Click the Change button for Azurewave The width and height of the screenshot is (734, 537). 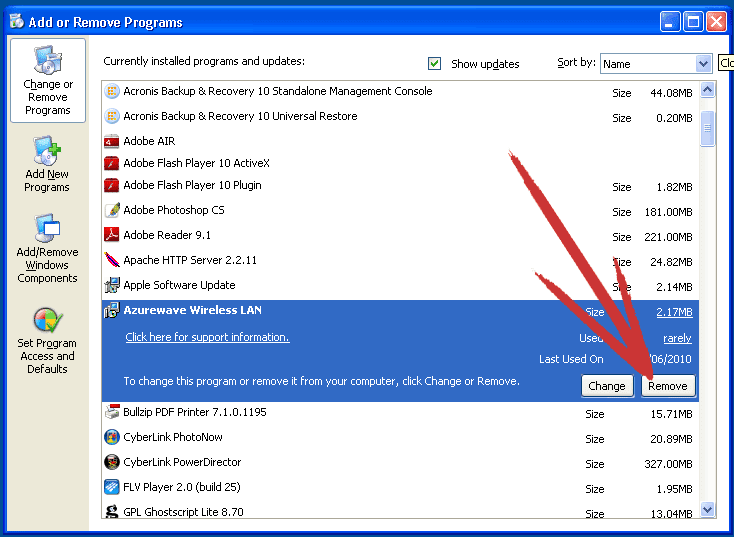[607, 386]
